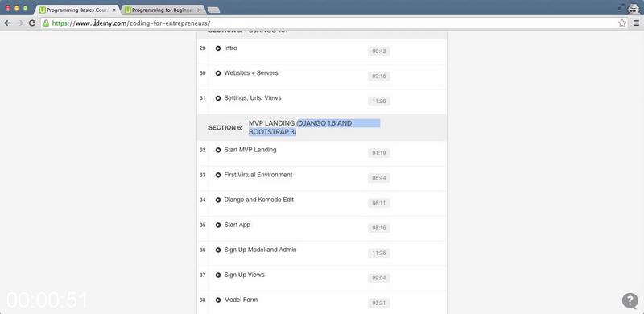Switch to Programming for Beginners tab

point(163,10)
